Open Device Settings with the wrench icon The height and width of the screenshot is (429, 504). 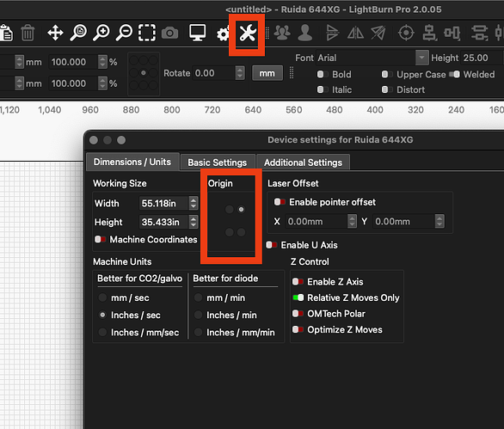[x=248, y=33]
